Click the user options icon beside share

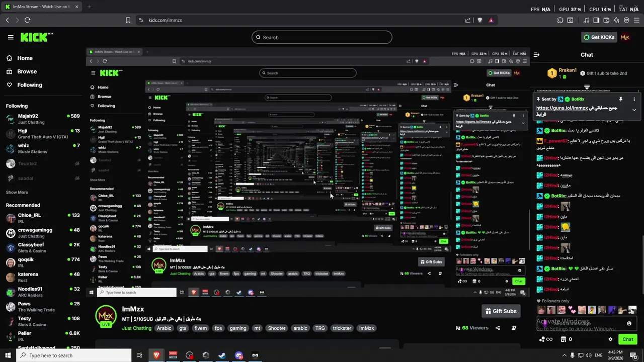click(x=514, y=328)
